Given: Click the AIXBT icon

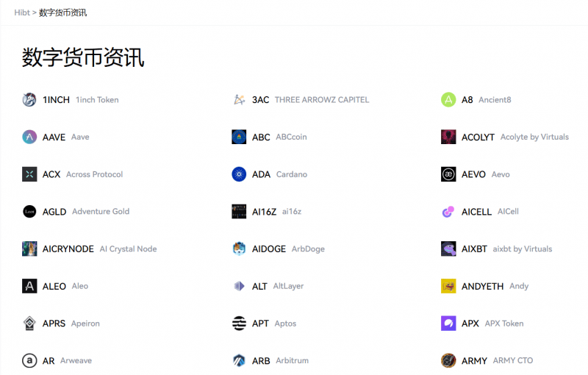Looking at the screenshot, I should point(448,249).
